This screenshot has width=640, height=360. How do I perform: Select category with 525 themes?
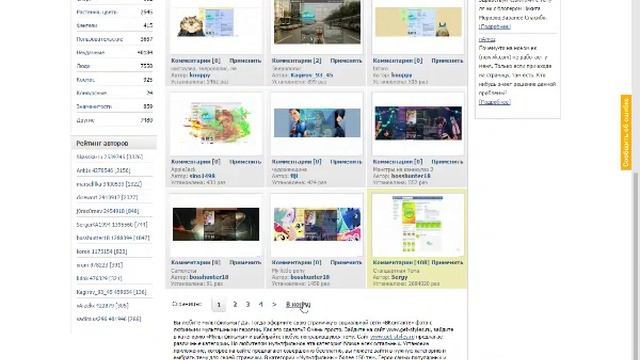[114, 80]
